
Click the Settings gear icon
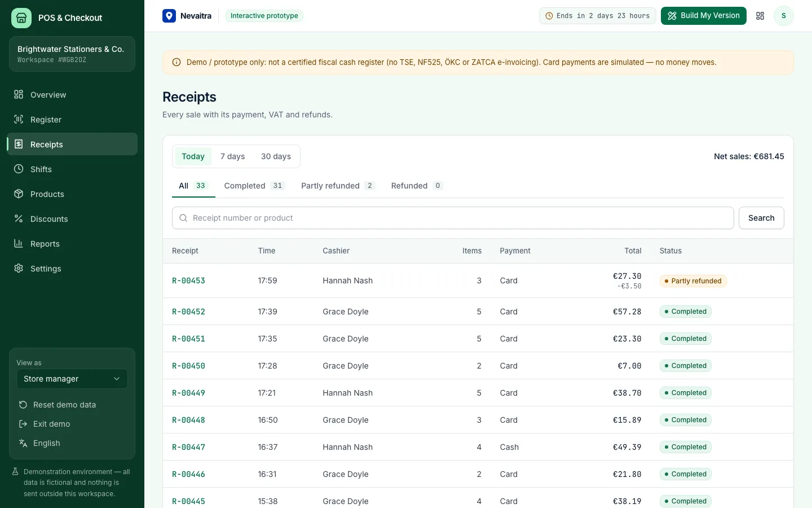(x=19, y=268)
